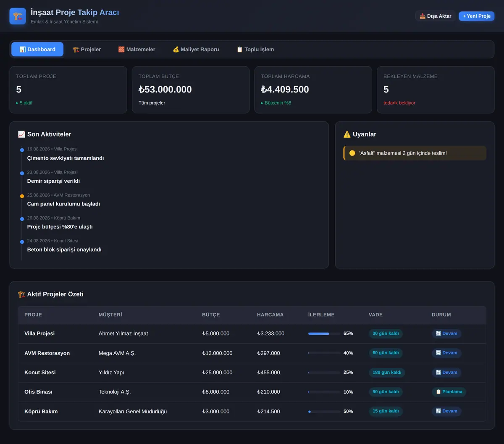This screenshot has width=504, height=444.
Task: Click the chart icon beside Son Aktiviteler
Action: 21,134
